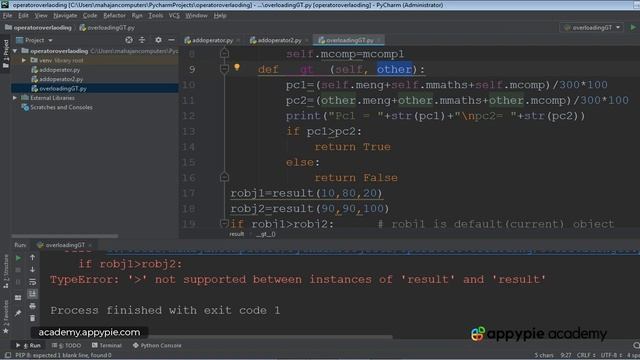Click the operatoroverlaoding breadcrumb in the navigation bar
The image size is (640, 360).
click(38, 27)
